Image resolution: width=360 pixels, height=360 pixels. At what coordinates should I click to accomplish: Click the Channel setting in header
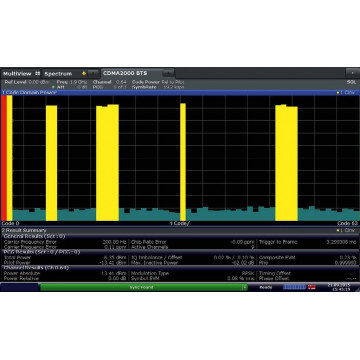coord(109,82)
